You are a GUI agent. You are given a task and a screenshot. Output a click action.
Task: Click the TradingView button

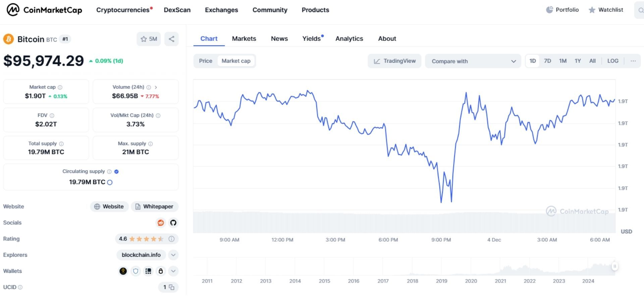(394, 61)
